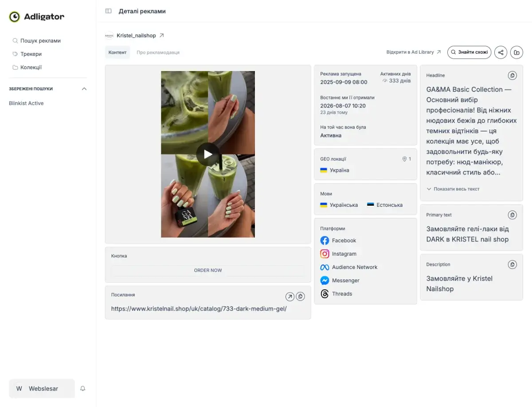Click the Знайти схожі button
The width and height of the screenshot is (532, 407).
pyautogui.click(x=469, y=52)
